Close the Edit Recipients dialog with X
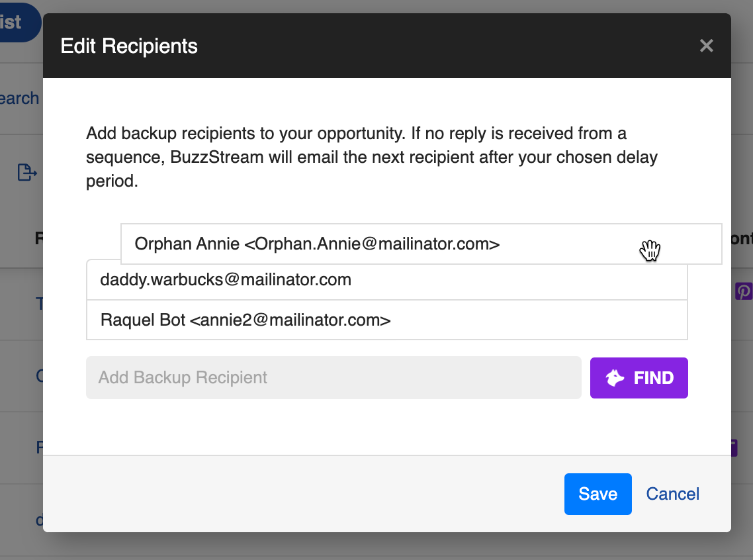 [706, 46]
